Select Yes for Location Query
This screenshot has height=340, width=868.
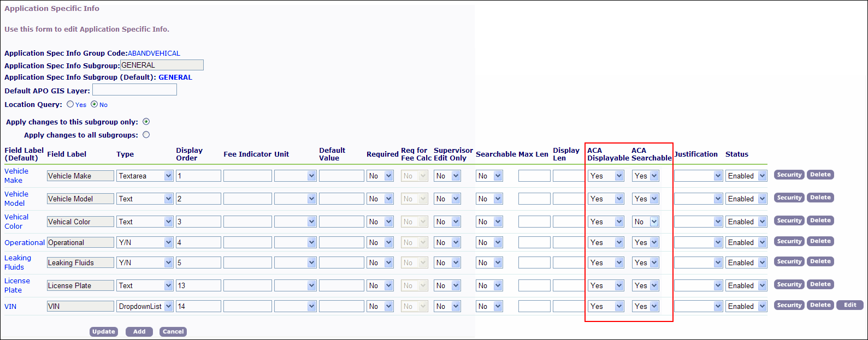(x=70, y=104)
